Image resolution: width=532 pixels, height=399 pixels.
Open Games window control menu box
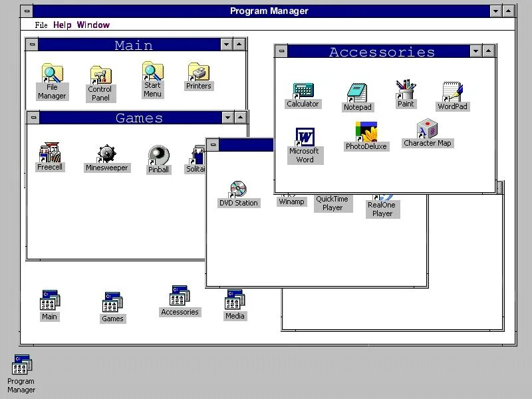(33, 118)
